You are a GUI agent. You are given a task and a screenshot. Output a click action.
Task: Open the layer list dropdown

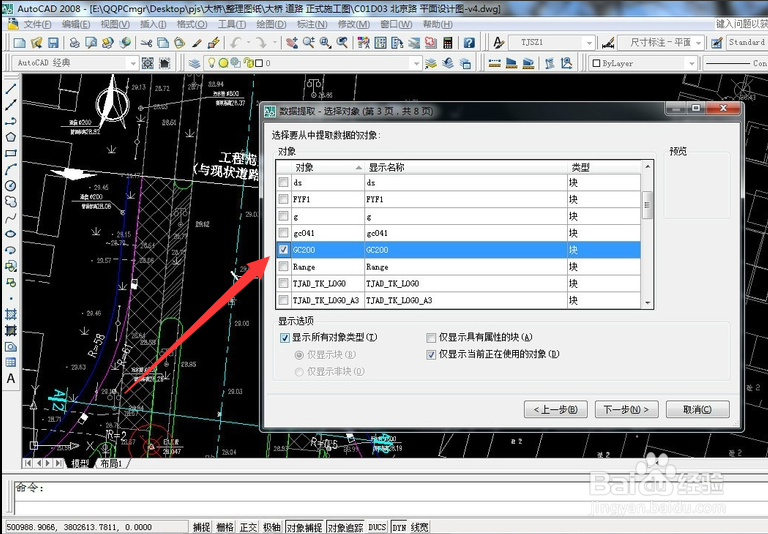coord(416,63)
